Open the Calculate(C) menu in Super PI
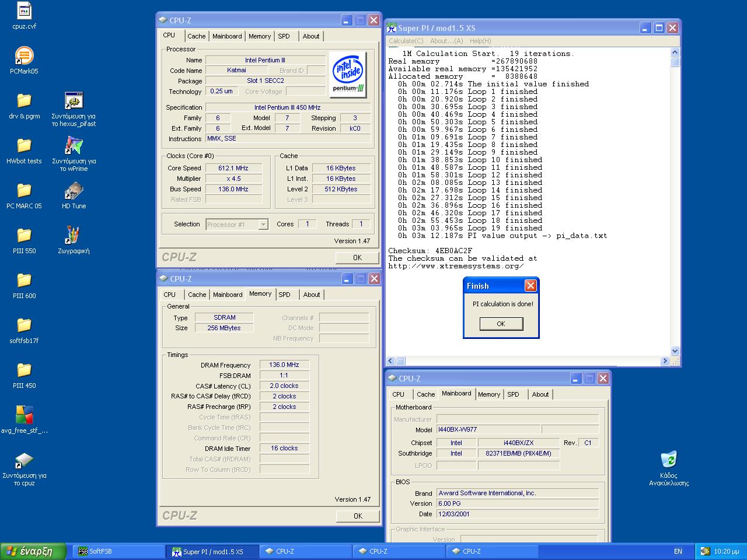Viewport: 747px width, 560px height. click(x=406, y=41)
